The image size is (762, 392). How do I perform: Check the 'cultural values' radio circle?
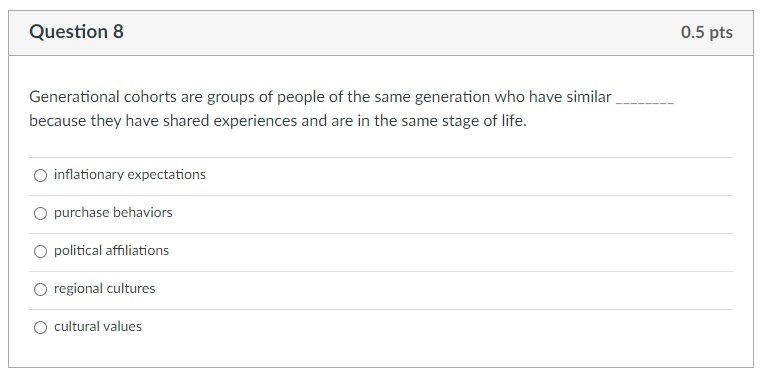[40, 327]
